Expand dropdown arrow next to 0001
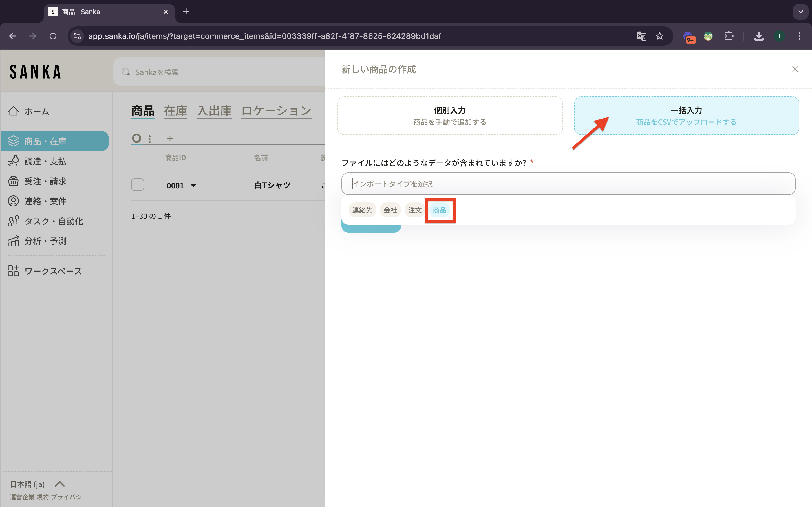This screenshot has height=507, width=812. (x=193, y=185)
